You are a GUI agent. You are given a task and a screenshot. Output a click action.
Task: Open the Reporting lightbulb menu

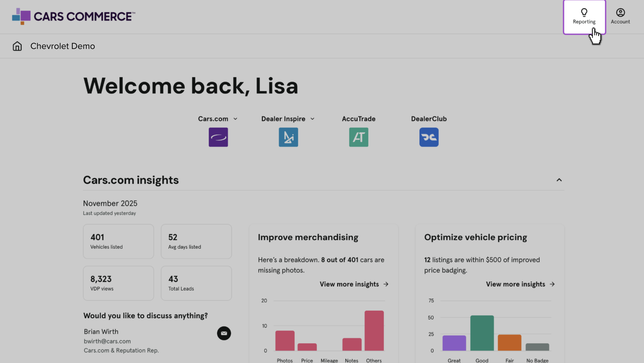point(584,17)
